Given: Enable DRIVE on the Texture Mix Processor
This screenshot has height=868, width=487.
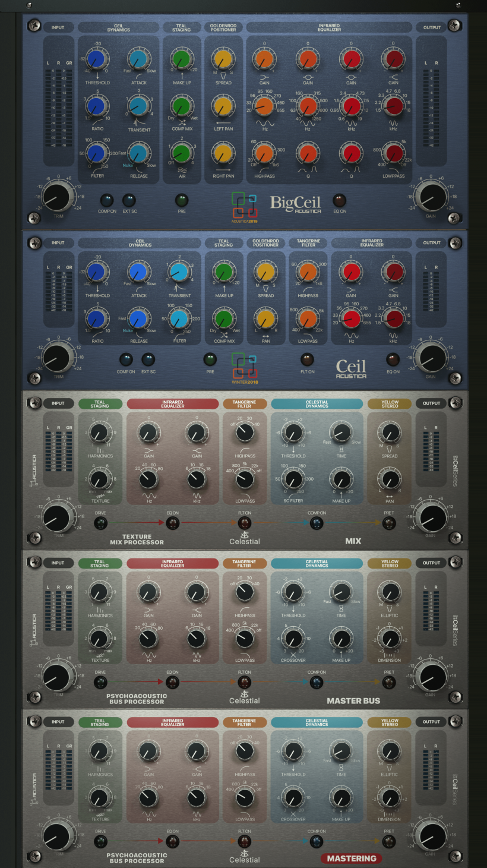Looking at the screenshot, I should 100,523.
